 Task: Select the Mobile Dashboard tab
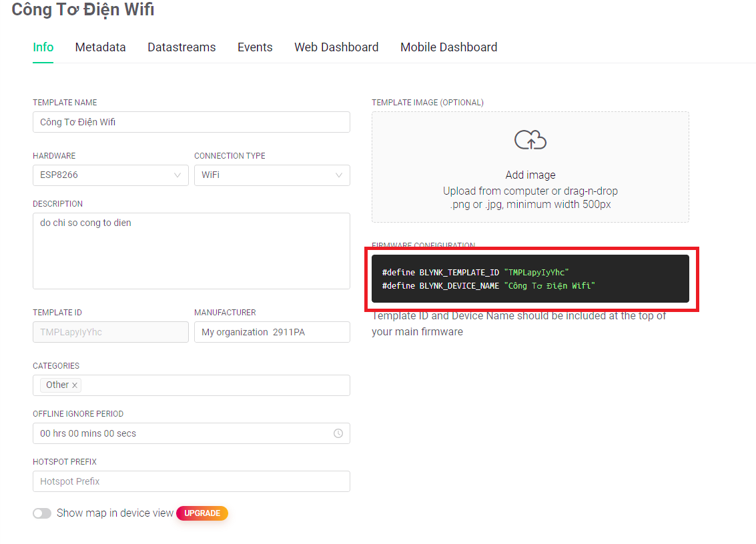tap(449, 47)
